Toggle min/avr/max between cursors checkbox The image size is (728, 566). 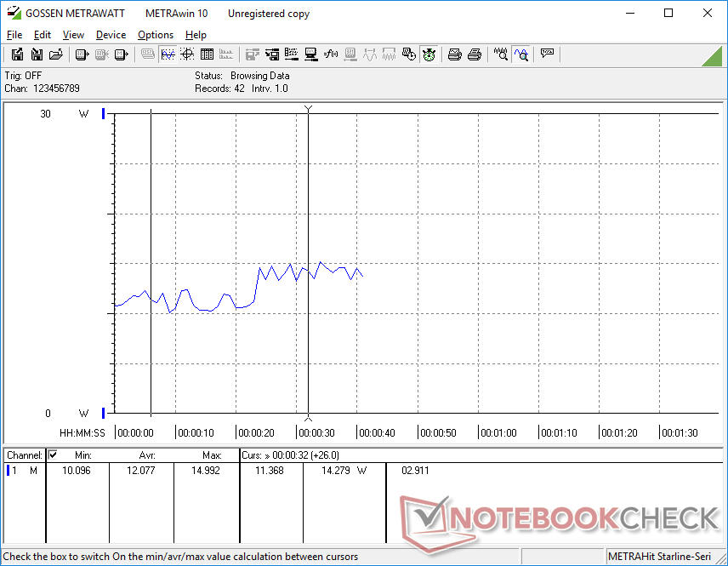pos(53,455)
